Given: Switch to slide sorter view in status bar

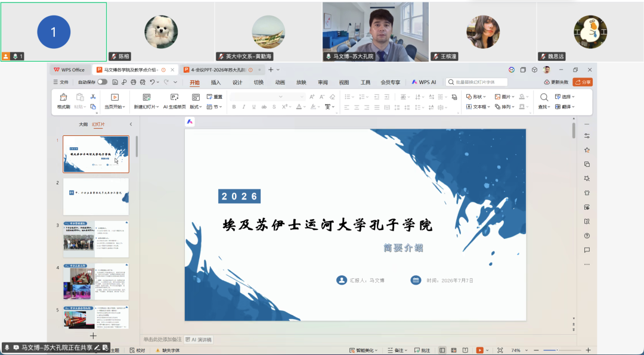Looking at the screenshot, I should coord(453,350).
